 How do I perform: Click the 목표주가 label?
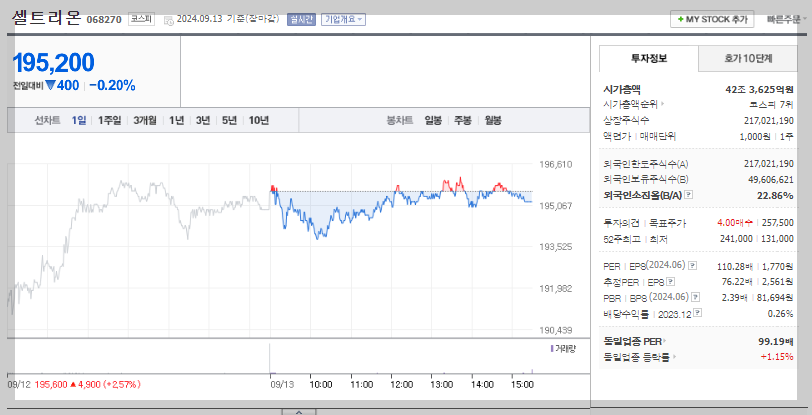668,223
